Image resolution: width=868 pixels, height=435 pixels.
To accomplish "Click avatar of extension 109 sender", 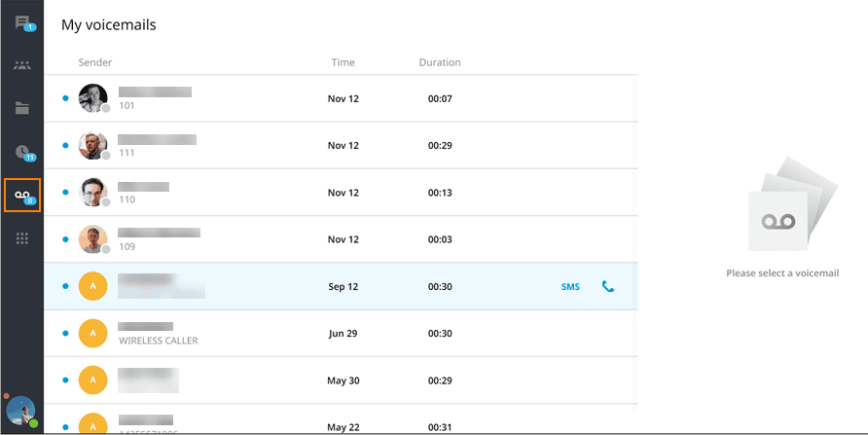I will 92,239.
